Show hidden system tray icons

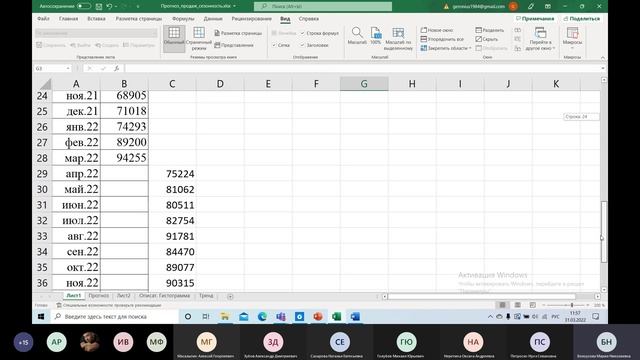pos(490,316)
